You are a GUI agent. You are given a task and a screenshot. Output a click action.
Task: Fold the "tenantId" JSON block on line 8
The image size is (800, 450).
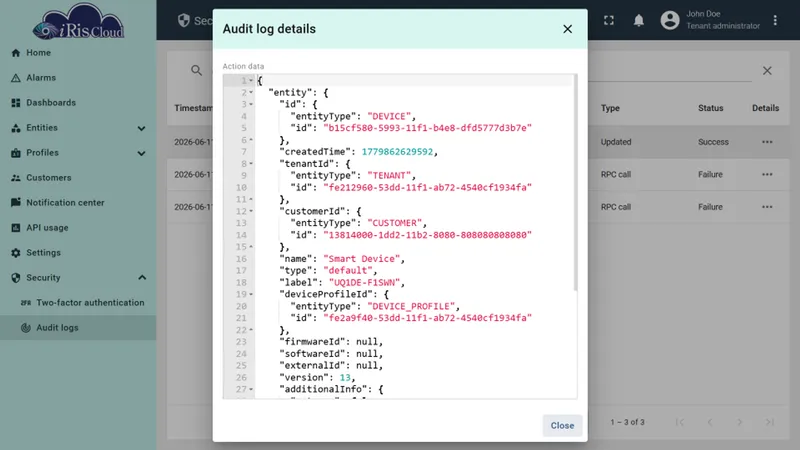click(251, 164)
